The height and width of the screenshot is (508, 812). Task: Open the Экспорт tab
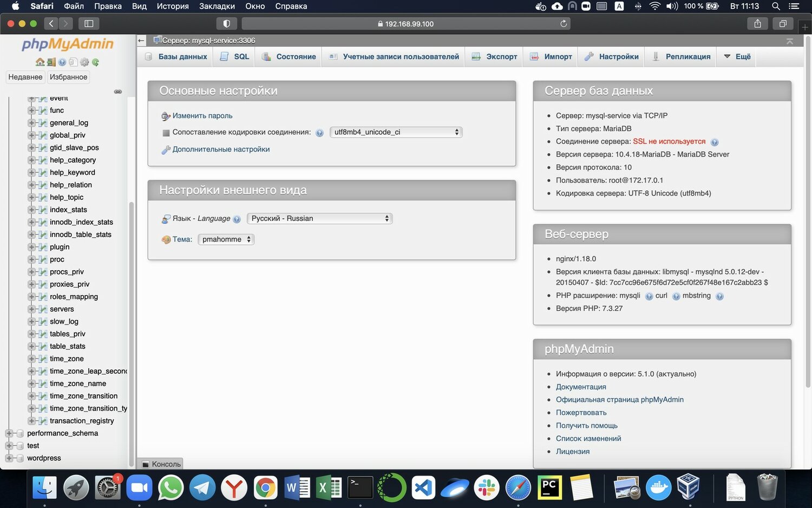tap(494, 56)
